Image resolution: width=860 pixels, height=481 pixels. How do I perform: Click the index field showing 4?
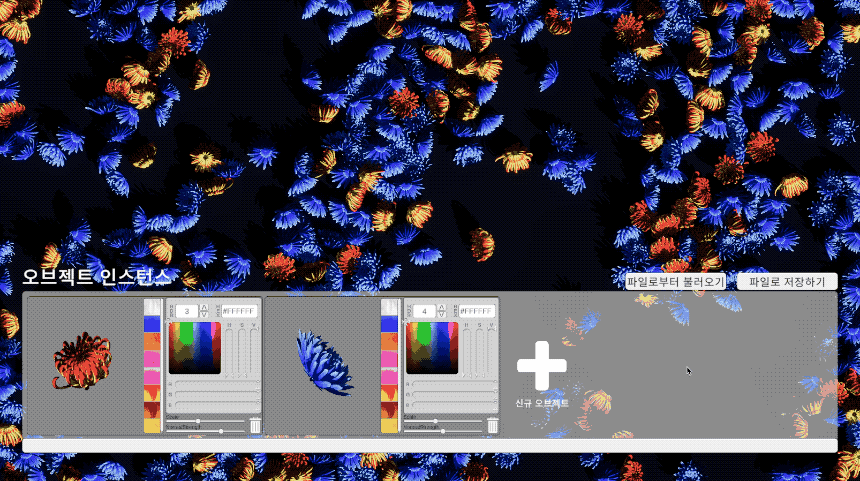[x=425, y=312]
